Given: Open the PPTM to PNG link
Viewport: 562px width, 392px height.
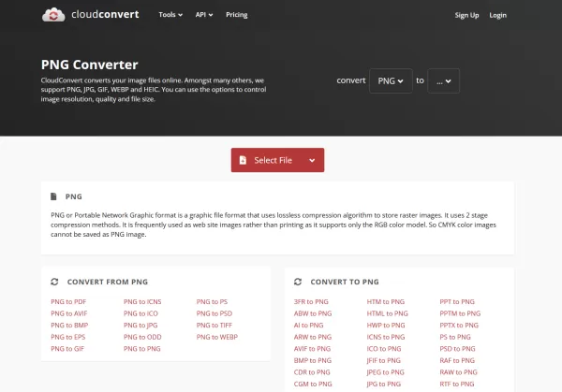Looking at the screenshot, I should pyautogui.click(x=460, y=313).
